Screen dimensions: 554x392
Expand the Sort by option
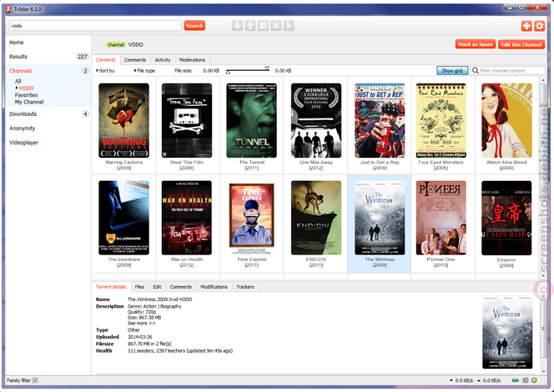(x=105, y=71)
